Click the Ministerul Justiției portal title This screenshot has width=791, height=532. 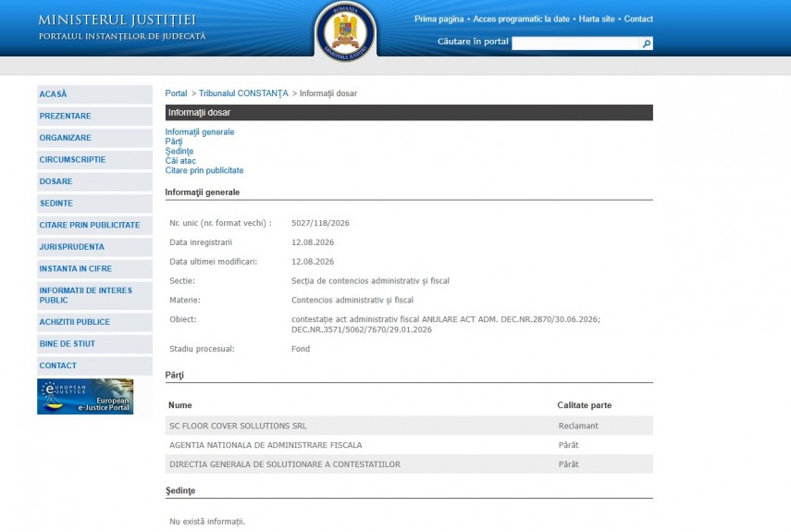(x=117, y=20)
